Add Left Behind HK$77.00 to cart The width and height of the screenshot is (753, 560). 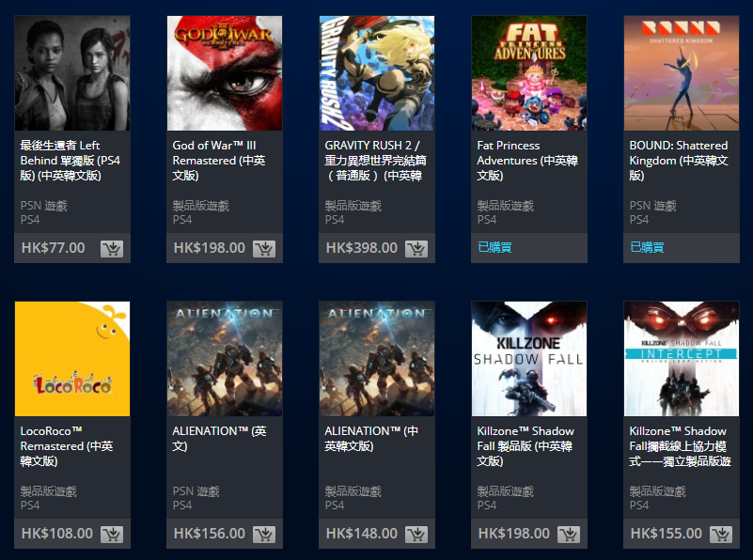112,249
